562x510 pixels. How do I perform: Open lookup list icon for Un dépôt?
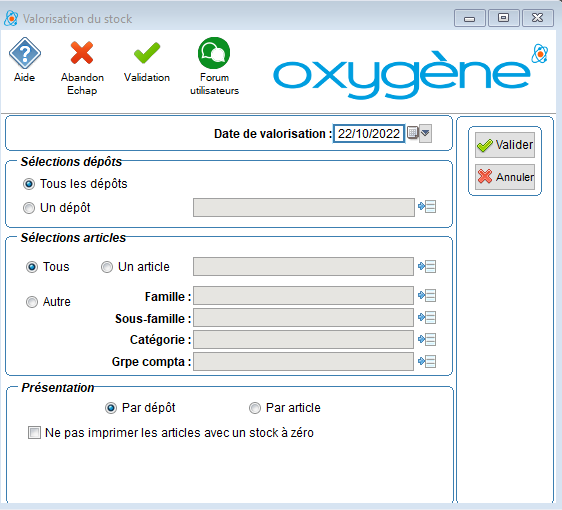(427, 207)
